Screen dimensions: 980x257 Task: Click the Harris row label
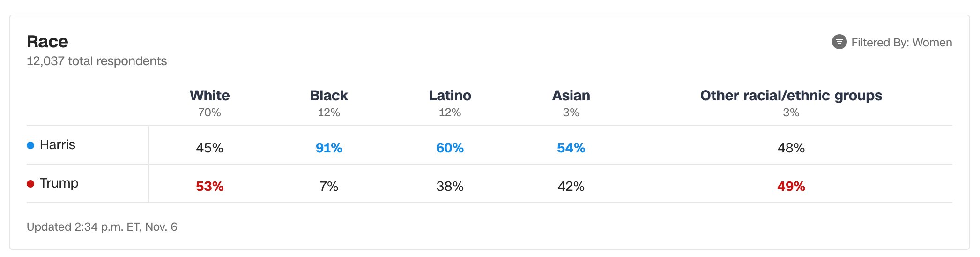(x=57, y=145)
